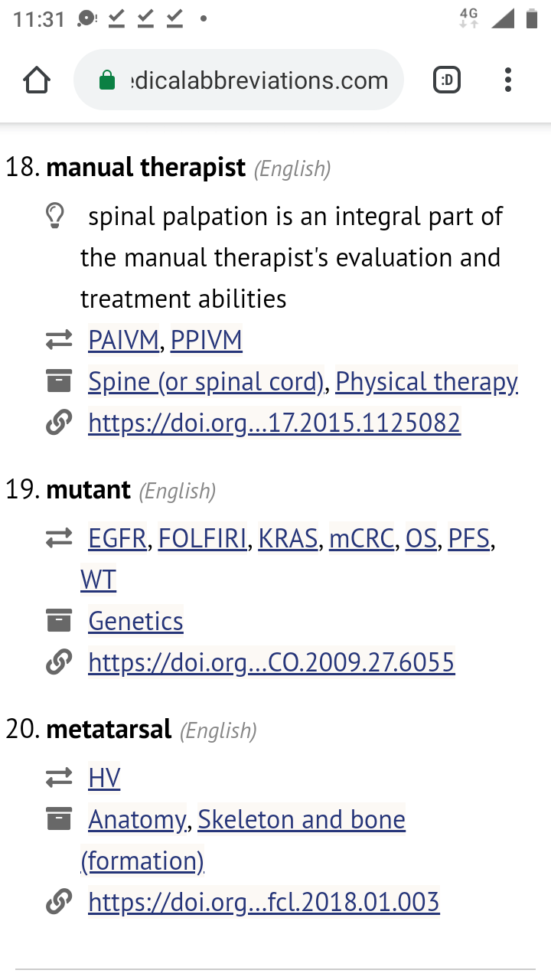
Task: Tap the archive box icon beside Genetics
Action: coord(59,621)
